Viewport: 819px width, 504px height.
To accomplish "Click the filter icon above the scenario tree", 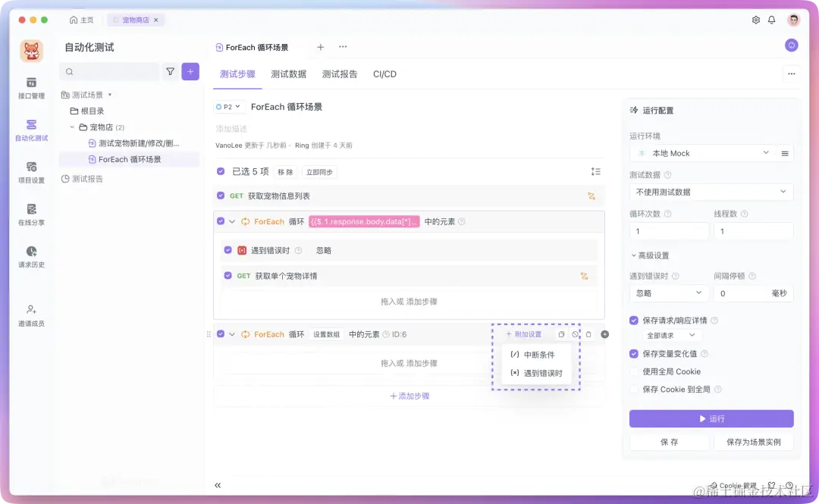I will point(171,72).
